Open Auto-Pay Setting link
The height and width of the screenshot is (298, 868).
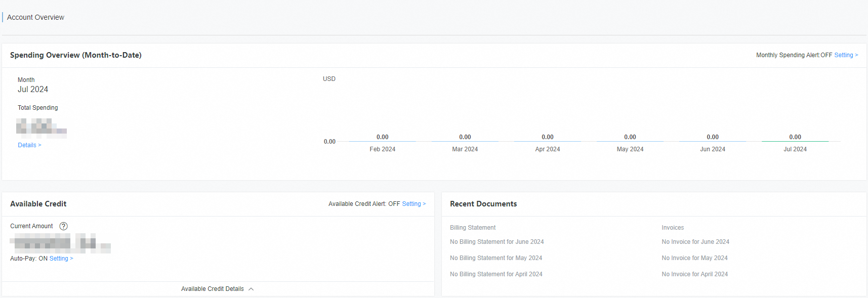coord(61,259)
